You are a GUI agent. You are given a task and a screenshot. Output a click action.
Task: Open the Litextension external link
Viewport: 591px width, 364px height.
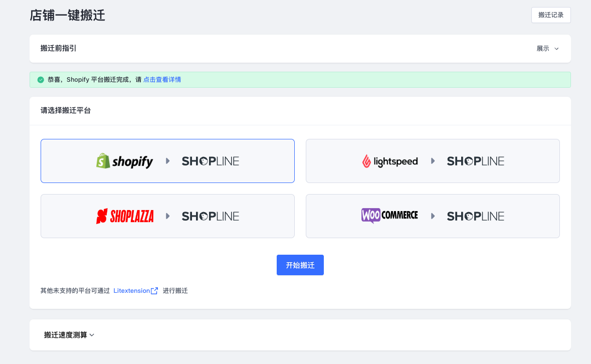(x=135, y=290)
